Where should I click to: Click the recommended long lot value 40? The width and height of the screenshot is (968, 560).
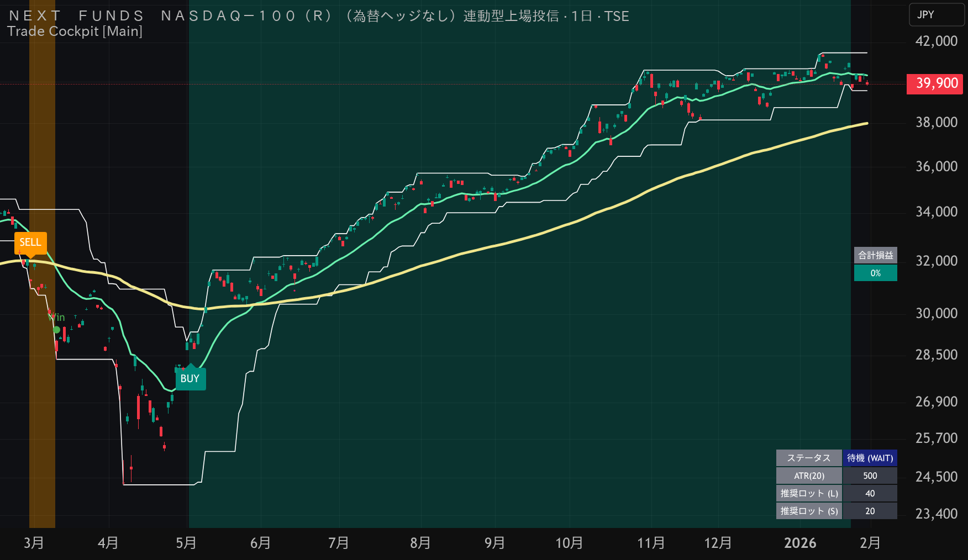(870, 493)
